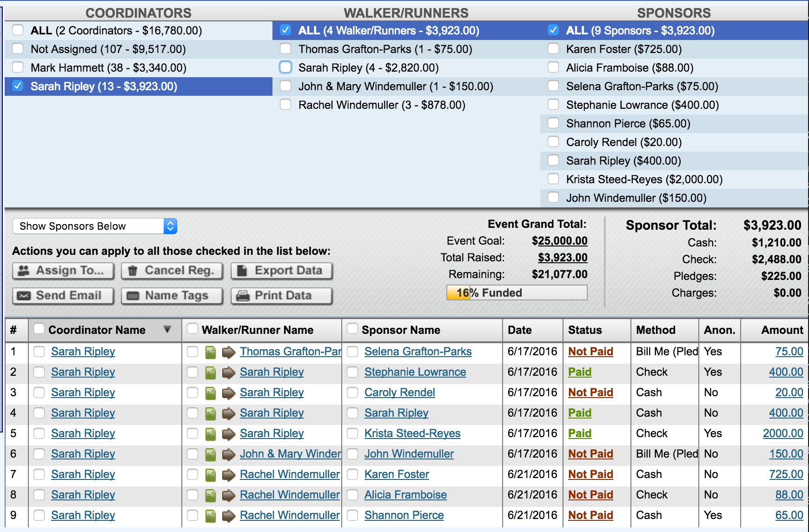Click the brown arrow icon in John Windemuller row

pos(228,455)
